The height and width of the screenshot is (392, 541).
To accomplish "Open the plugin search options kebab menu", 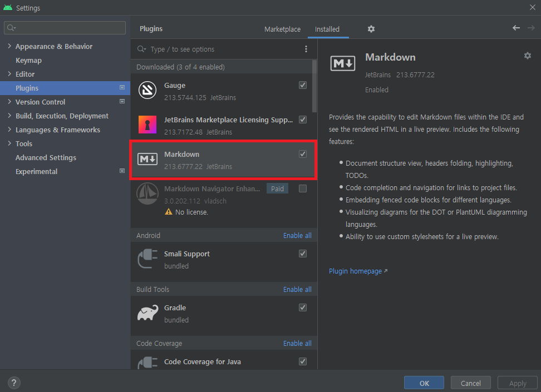I will click(x=306, y=49).
